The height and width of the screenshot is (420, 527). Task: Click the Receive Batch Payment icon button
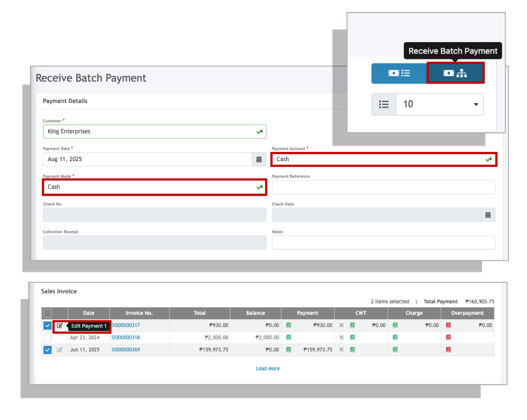(455, 73)
